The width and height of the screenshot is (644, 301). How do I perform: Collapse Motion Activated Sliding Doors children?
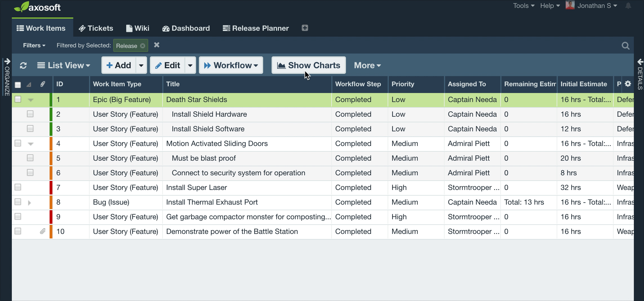pos(31,144)
